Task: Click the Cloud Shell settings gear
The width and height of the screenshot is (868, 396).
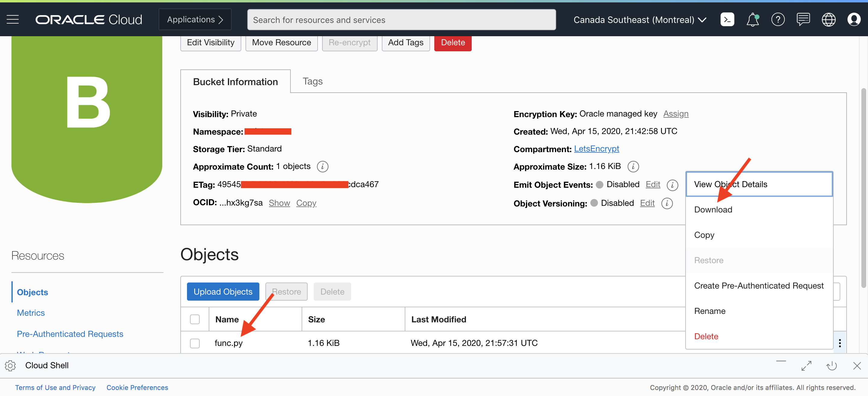Action: [10, 365]
